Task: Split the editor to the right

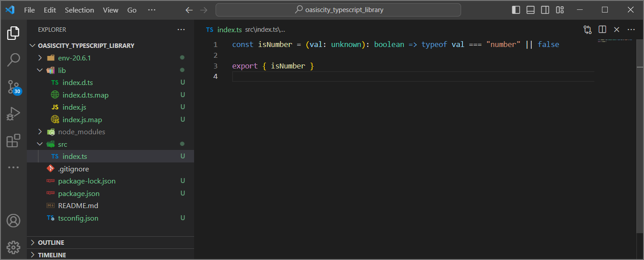Action: click(602, 30)
